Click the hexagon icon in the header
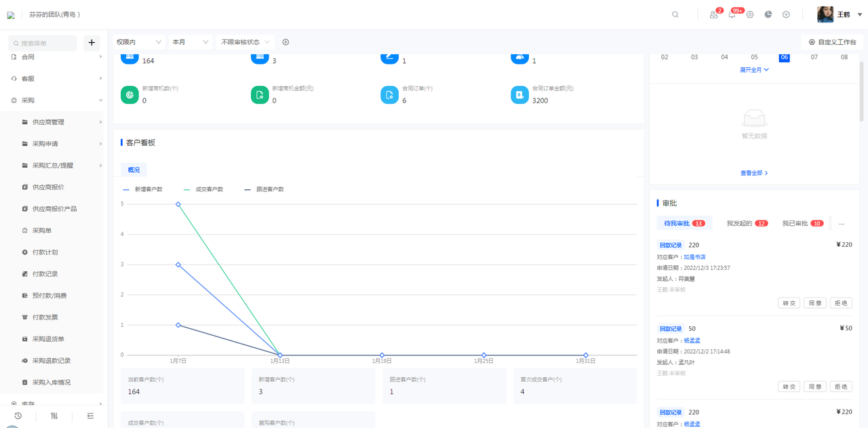 click(x=786, y=14)
